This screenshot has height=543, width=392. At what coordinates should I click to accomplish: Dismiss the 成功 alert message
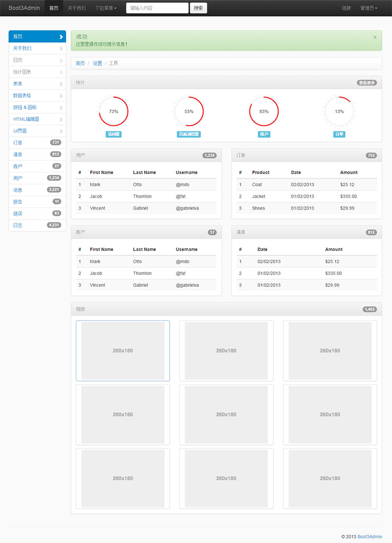(x=375, y=37)
